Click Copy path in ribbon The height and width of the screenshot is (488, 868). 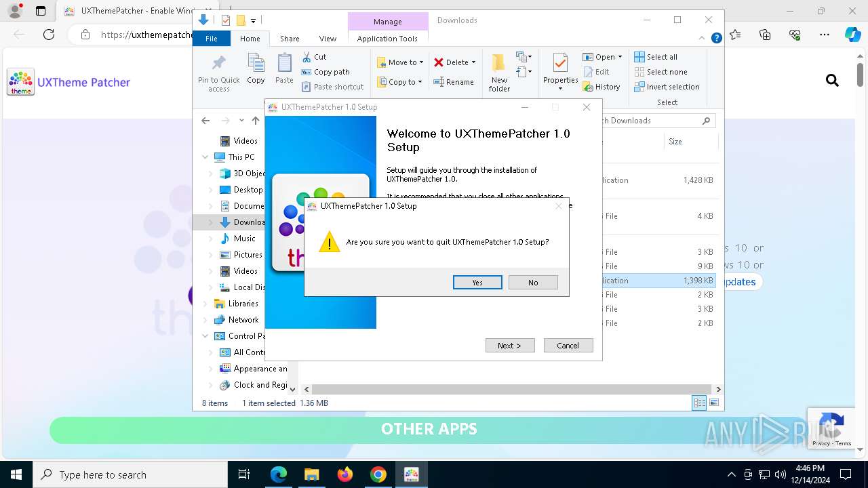pyautogui.click(x=325, y=72)
